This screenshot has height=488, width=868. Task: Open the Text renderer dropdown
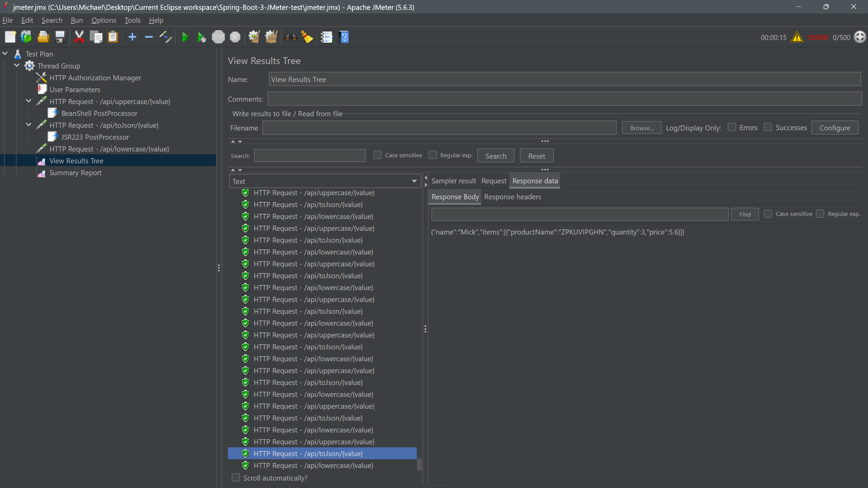pyautogui.click(x=325, y=181)
